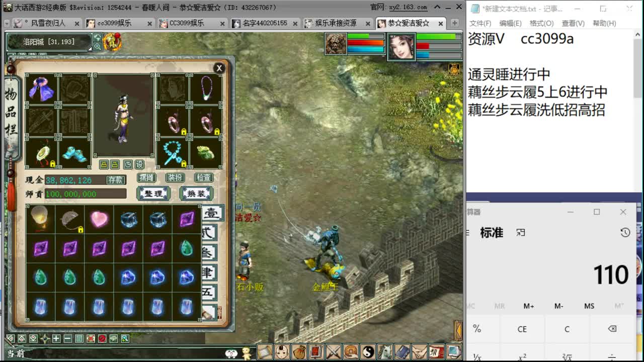644x362 pixels.
Task: Click the sky lantern item in inventory
Action: pyautogui.click(x=40, y=219)
